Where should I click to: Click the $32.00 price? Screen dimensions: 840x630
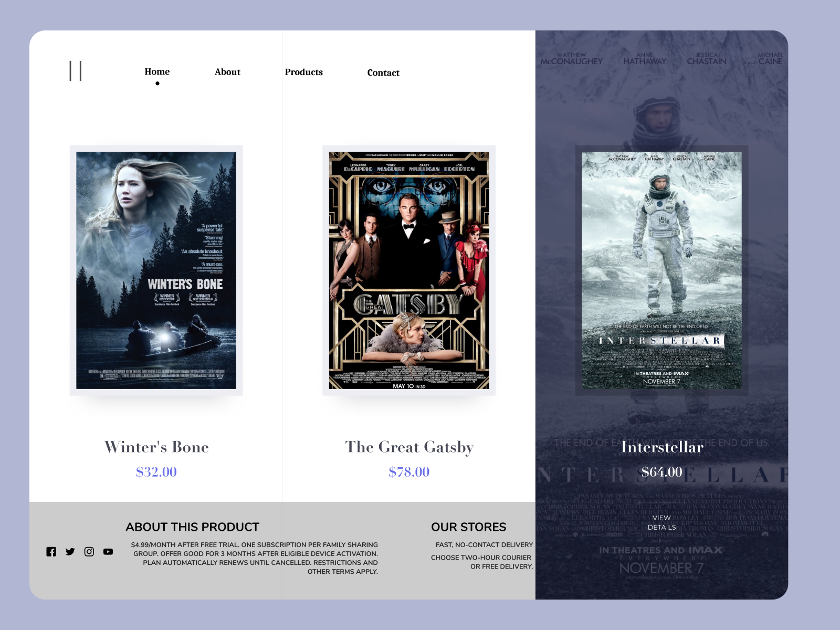tap(156, 472)
